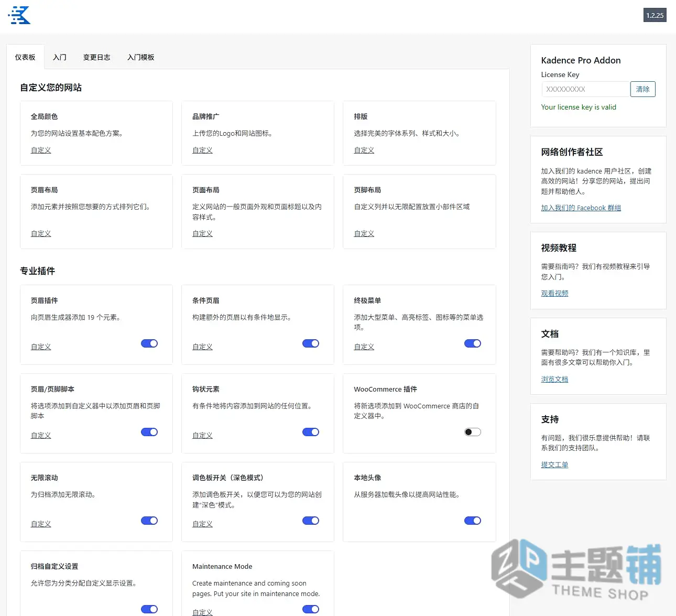Click the 排版 card title

(x=361, y=116)
